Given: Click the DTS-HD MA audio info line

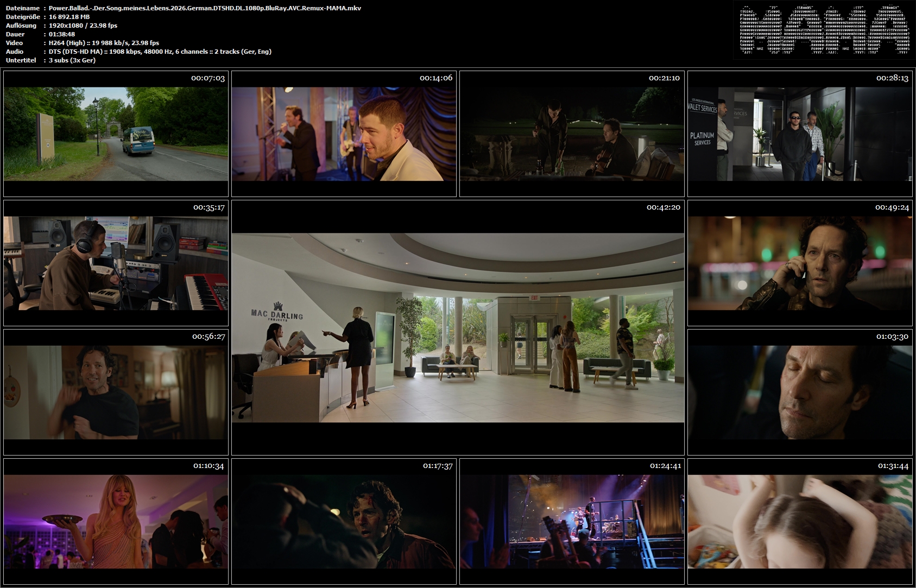Looking at the screenshot, I should click(160, 52).
